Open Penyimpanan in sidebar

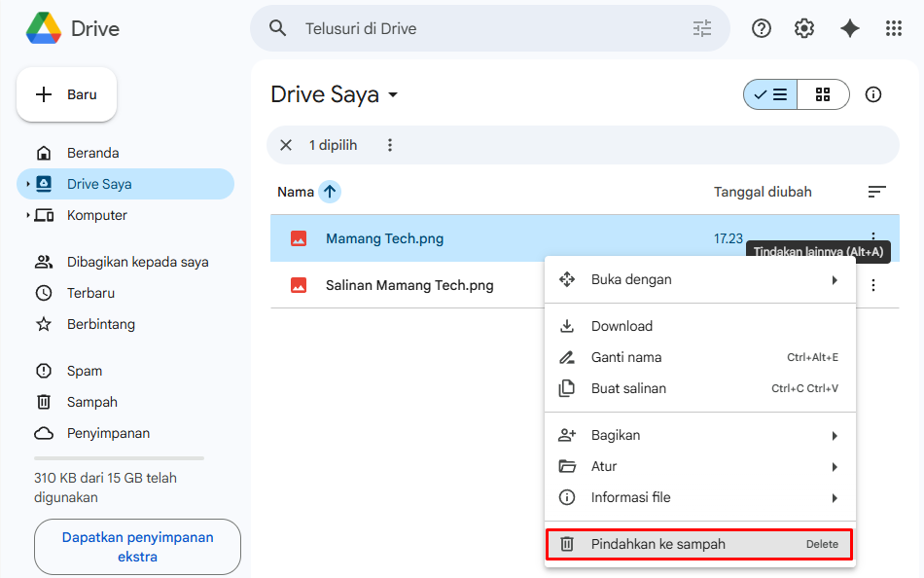125,434
